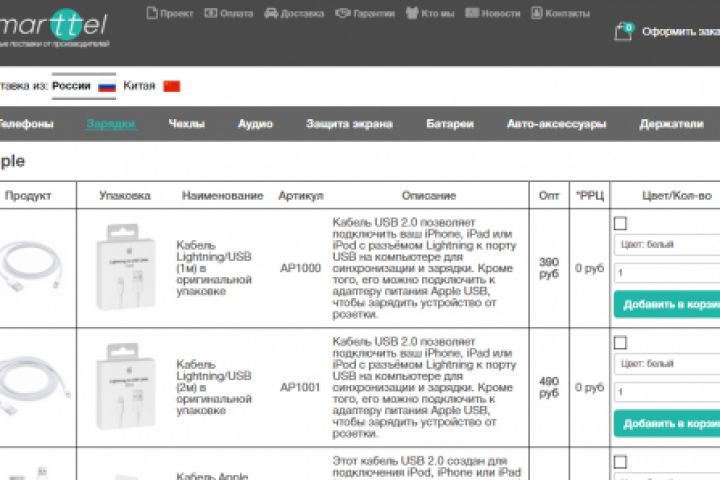This screenshot has width=720, height=480.
Task: Open the Держатели category tab
Action: [x=671, y=124]
